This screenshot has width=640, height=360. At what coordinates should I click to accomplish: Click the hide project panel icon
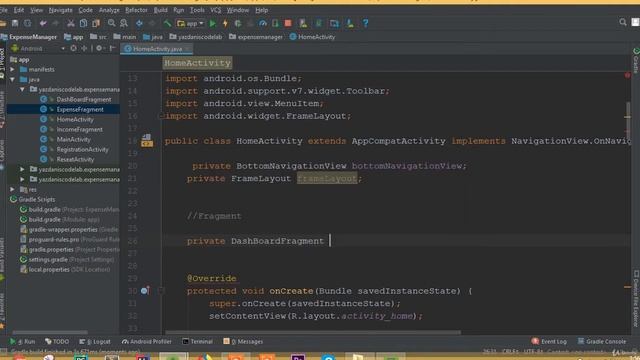tap(113, 48)
